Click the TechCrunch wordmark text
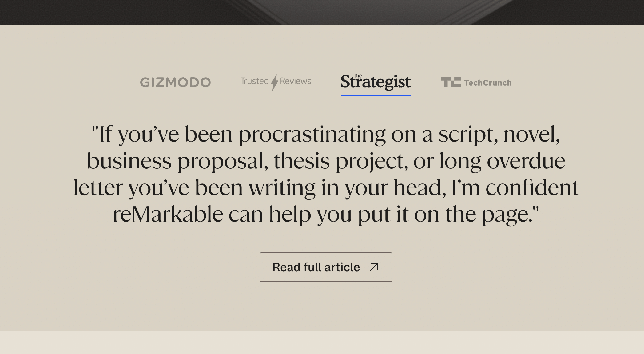 (x=488, y=83)
